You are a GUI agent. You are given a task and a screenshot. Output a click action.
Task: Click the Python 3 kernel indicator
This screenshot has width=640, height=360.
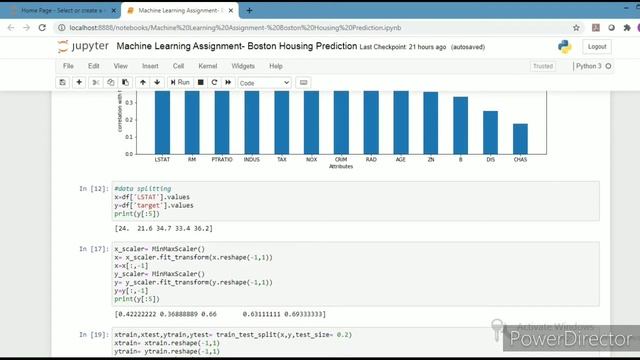593,66
